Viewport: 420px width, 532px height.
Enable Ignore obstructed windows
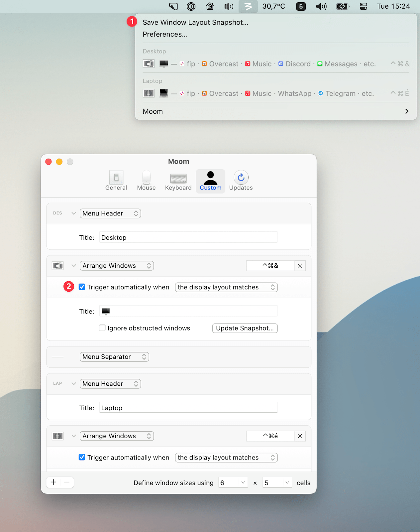[102, 328]
